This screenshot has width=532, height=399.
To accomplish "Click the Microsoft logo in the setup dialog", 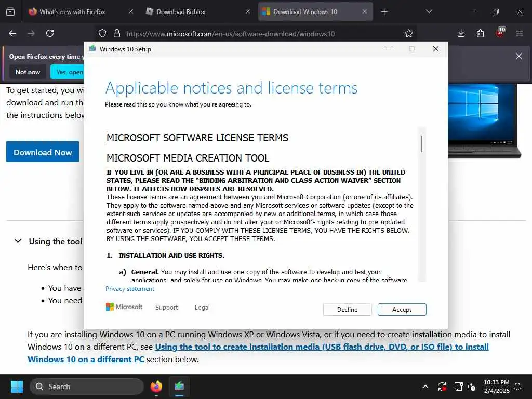I will [124, 307].
